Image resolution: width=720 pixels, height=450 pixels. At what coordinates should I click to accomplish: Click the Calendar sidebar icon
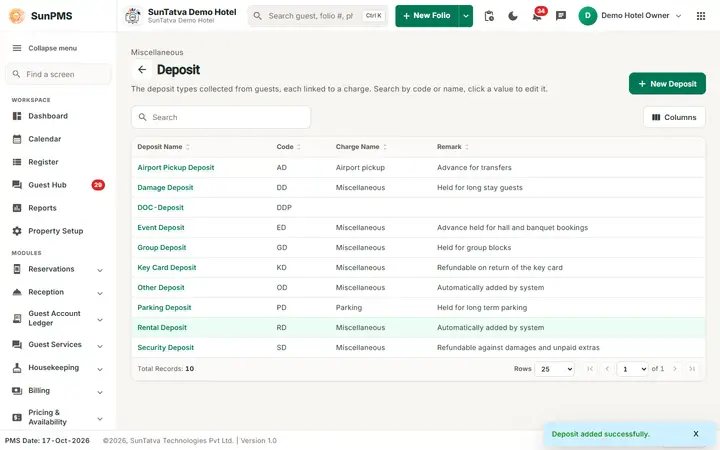tap(17, 139)
